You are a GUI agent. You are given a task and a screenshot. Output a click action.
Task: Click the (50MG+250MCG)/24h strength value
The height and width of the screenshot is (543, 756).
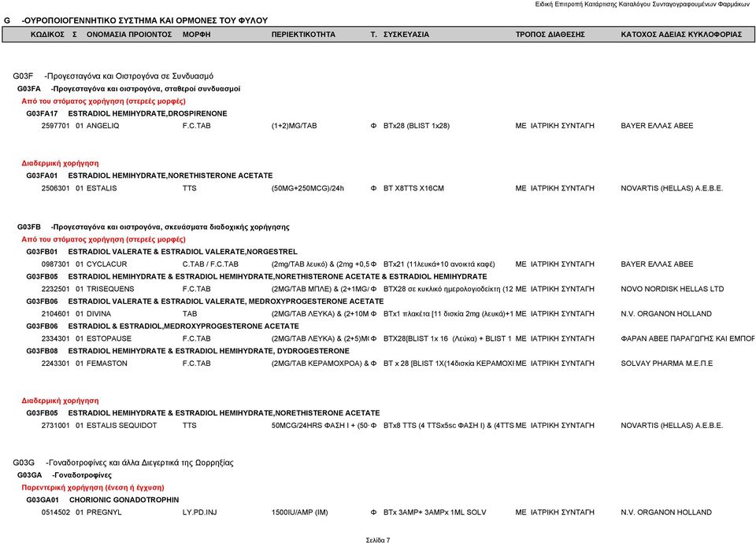[308, 188]
